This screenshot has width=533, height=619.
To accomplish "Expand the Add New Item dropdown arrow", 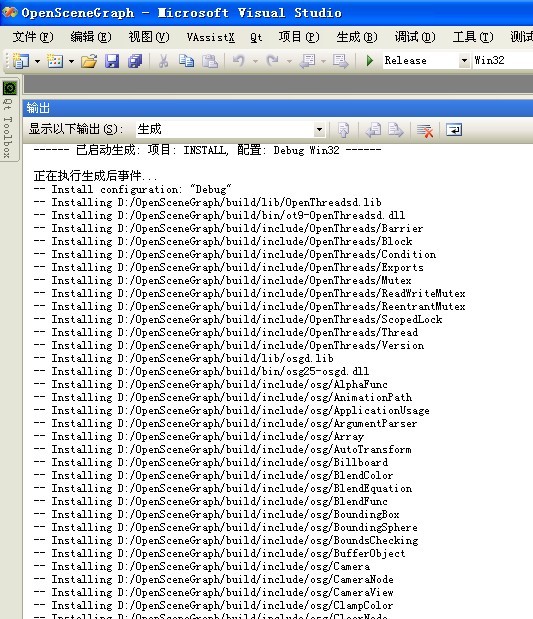I will point(71,61).
